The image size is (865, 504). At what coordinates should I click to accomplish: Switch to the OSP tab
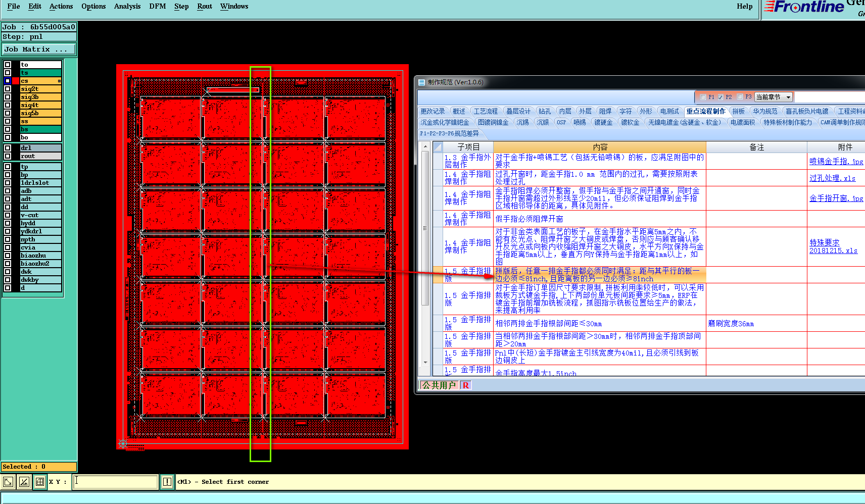561,122
